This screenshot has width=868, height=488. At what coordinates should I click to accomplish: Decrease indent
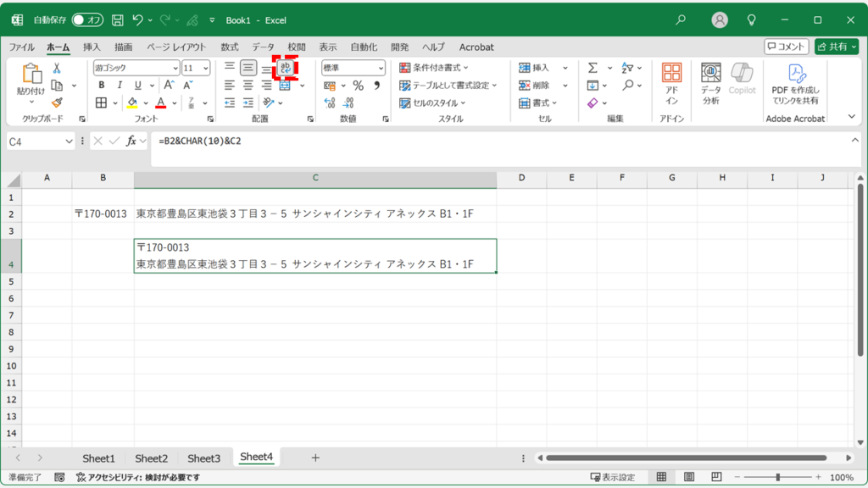click(229, 103)
